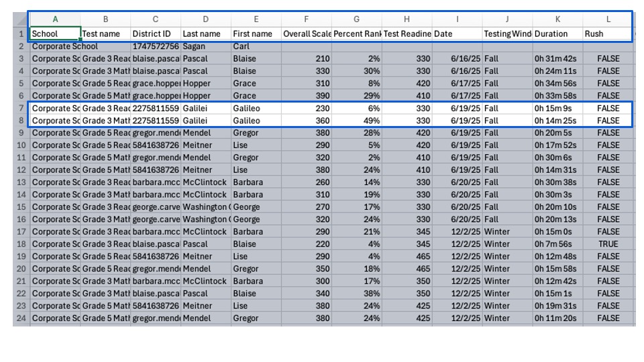Select column E header
Image resolution: width=644 pixels, height=362 pixels.
pos(256,19)
